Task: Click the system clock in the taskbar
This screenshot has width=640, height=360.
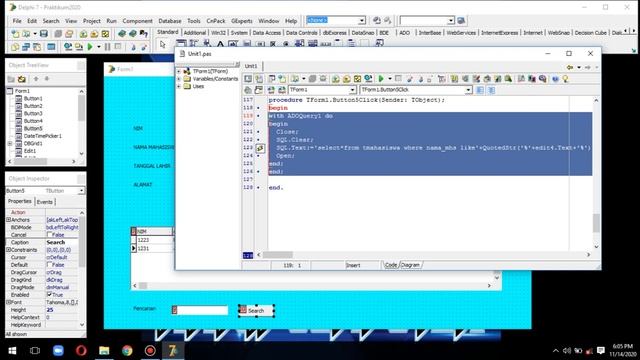Action: 622,350
